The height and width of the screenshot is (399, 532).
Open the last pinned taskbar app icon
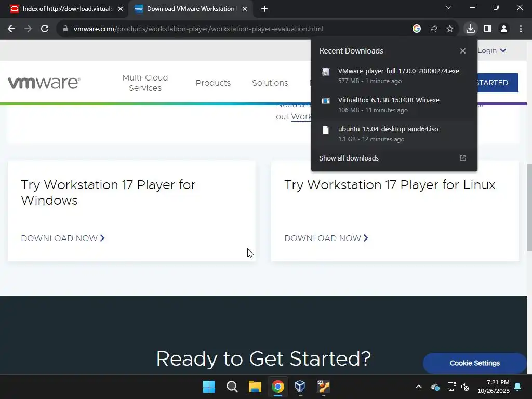(x=323, y=387)
